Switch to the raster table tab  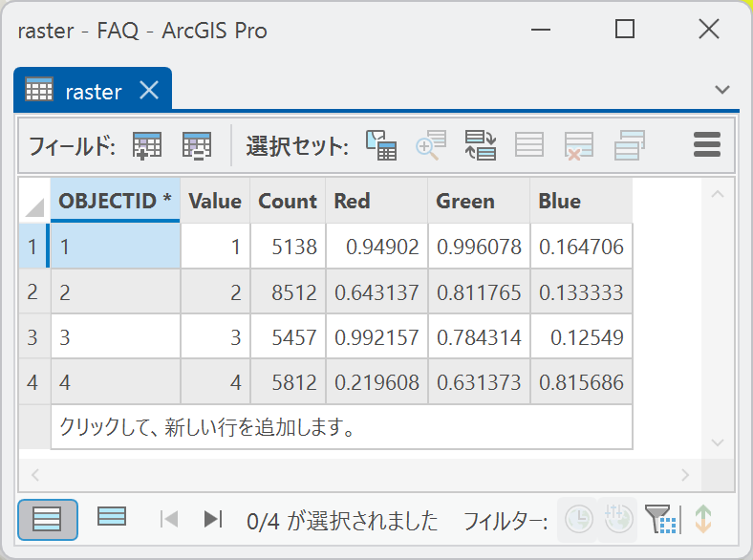(92, 92)
